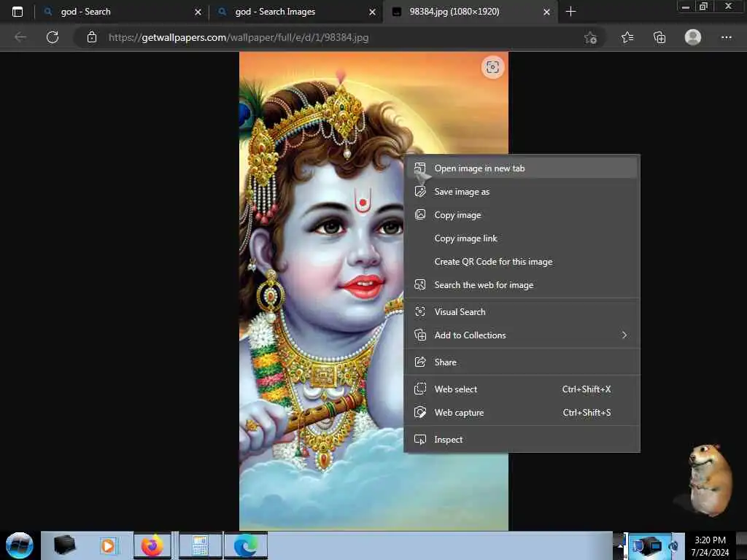
Task: Open the Collections toolbar icon
Action: pos(659,37)
